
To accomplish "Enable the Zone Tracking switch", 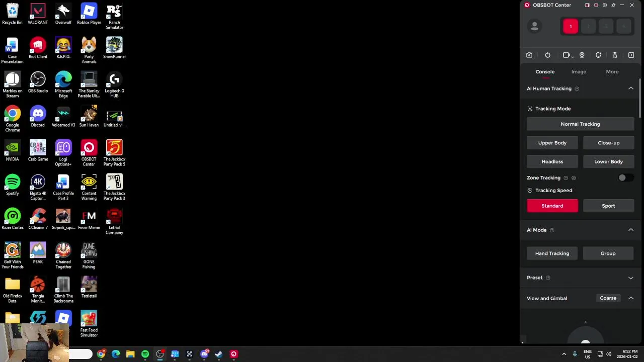I will click(626, 178).
